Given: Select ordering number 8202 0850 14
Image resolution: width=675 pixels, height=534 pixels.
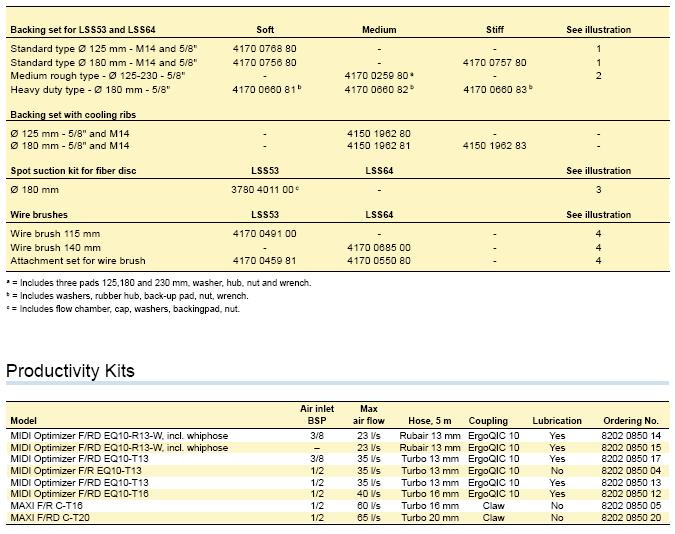Looking at the screenshot, I should pos(631,436).
